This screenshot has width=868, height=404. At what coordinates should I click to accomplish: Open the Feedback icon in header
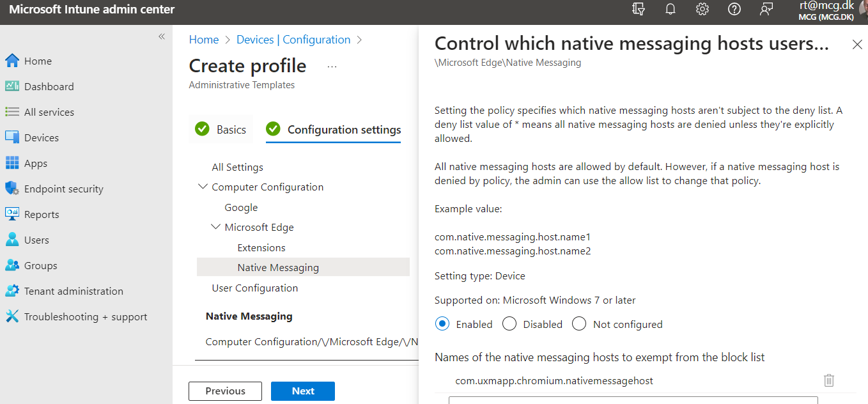[766, 9]
